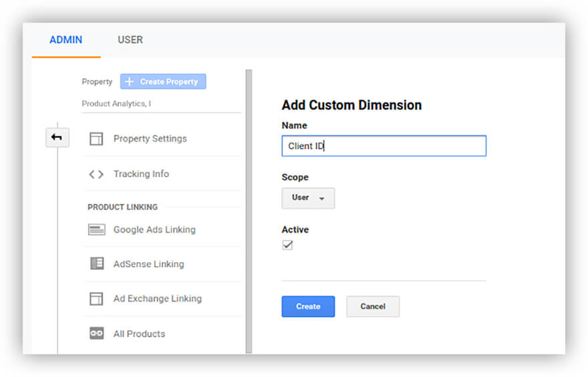The image size is (588, 377).
Task: Uncheck the Active checkbox
Action: pos(287,245)
